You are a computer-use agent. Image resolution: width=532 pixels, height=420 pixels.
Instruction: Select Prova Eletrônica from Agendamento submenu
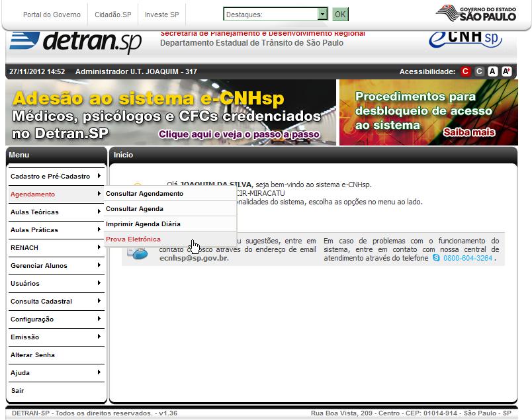170,239
